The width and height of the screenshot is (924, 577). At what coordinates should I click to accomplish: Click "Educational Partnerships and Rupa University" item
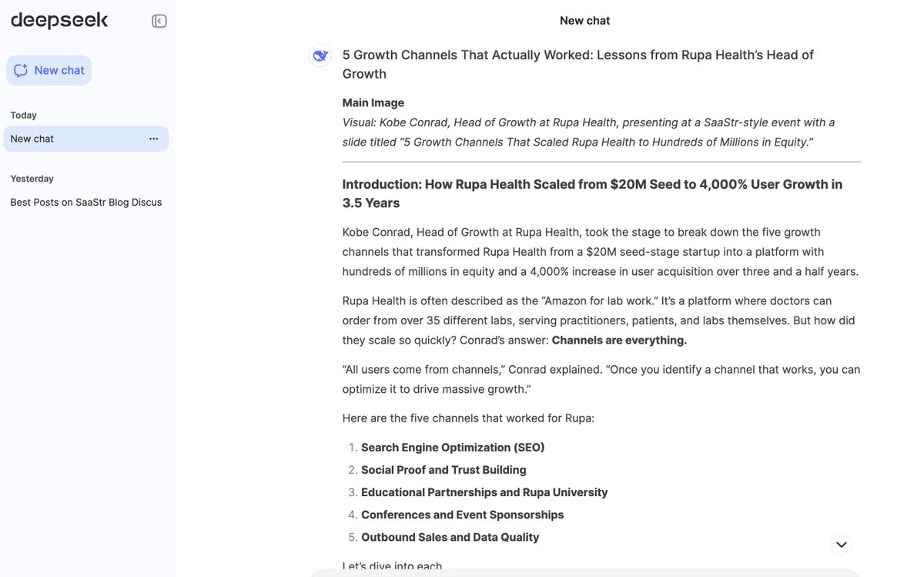point(484,491)
